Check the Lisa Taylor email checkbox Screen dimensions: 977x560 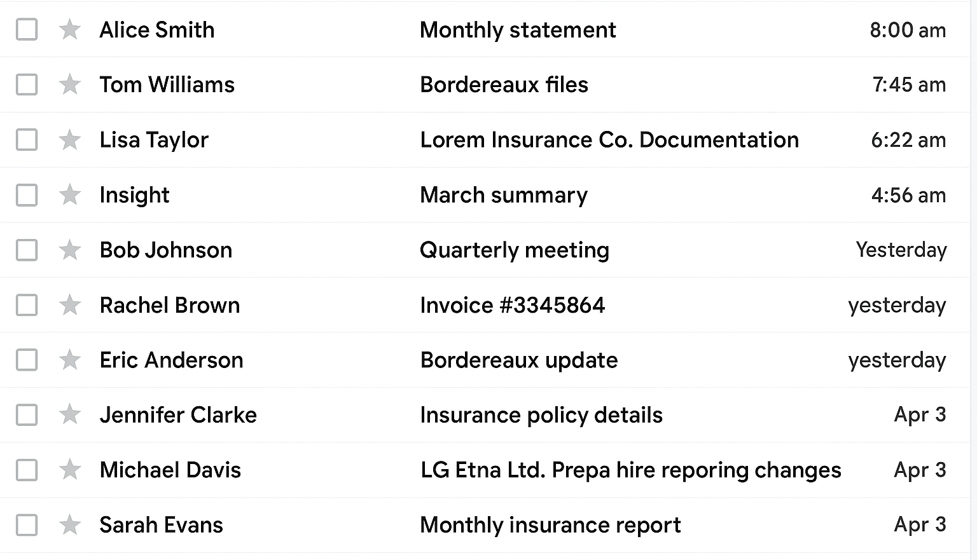pyautogui.click(x=27, y=140)
